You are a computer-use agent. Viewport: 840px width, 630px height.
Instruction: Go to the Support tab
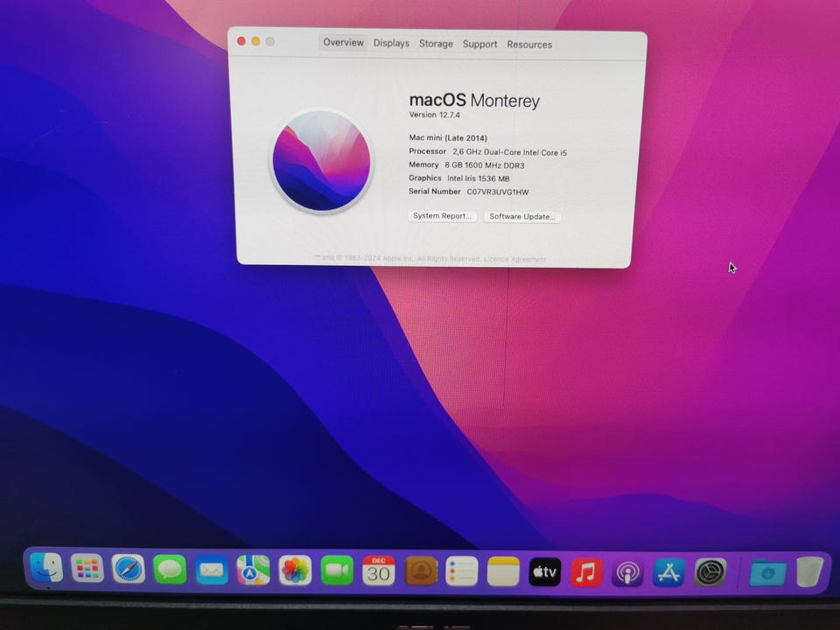(x=479, y=44)
